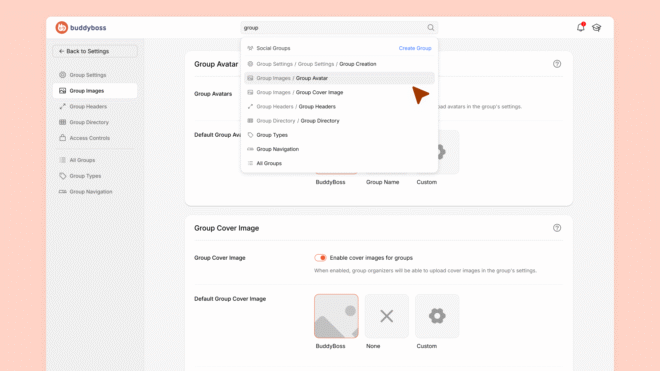Click the Social Groups icon in search results

[250, 48]
